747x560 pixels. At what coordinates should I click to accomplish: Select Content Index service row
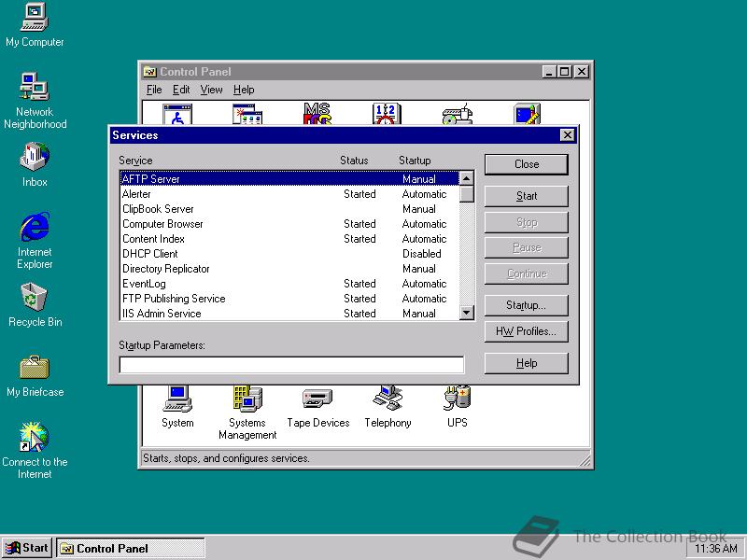(289, 239)
